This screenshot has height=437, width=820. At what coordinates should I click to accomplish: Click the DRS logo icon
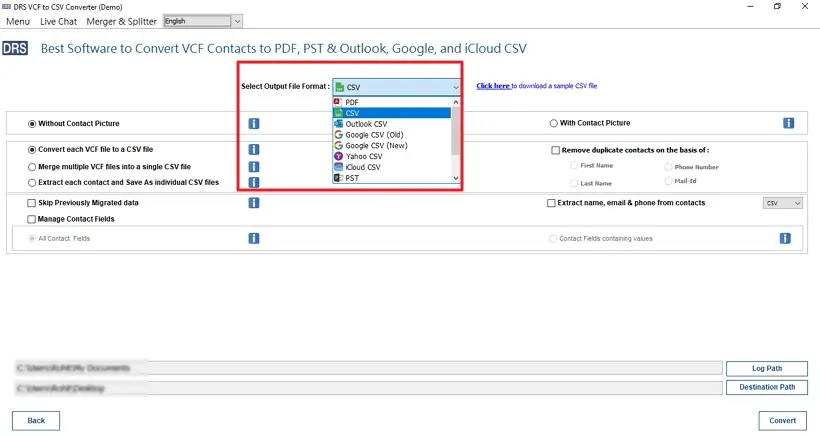(x=15, y=49)
